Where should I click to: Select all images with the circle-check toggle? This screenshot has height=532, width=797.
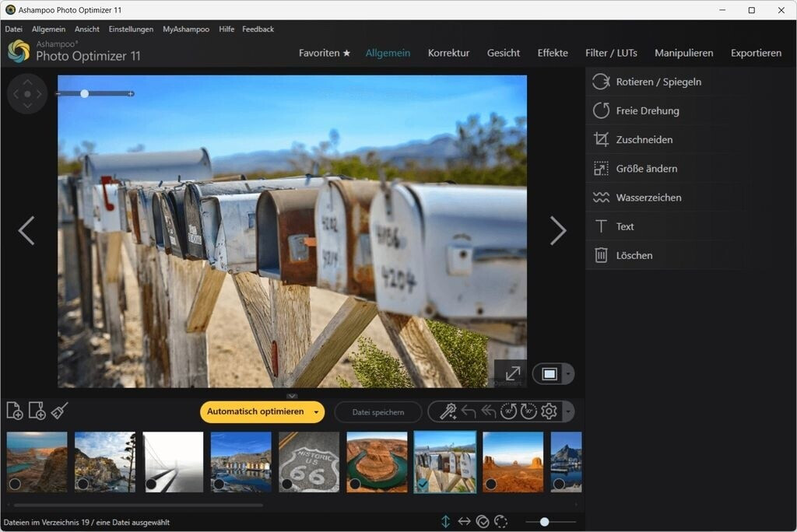pyautogui.click(x=483, y=521)
